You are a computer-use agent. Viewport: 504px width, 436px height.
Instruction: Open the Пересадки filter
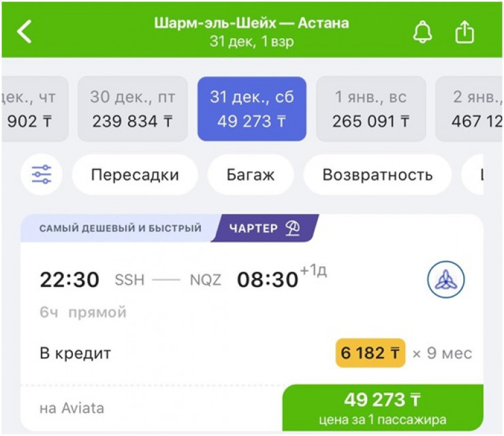click(135, 175)
